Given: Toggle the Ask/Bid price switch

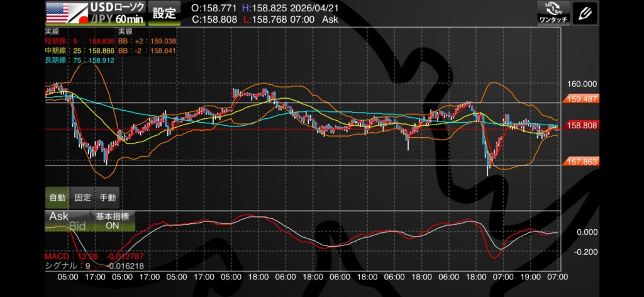Looking at the screenshot, I should [67, 220].
